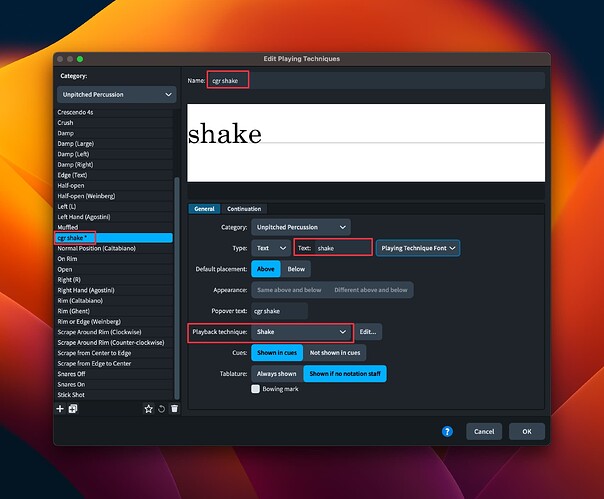Select the Half-open list entry
This screenshot has height=499, width=604.
point(114,185)
